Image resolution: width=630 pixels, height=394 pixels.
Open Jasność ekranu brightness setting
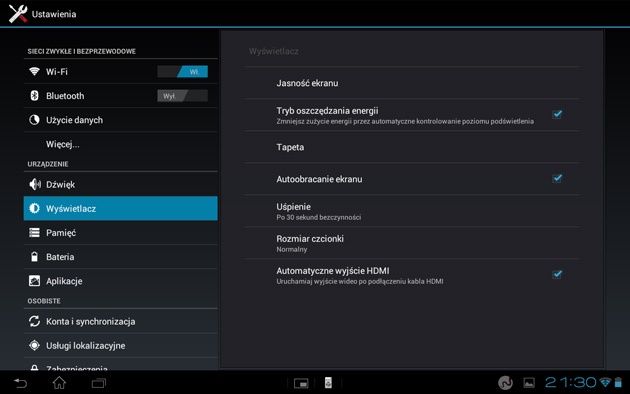(x=412, y=83)
